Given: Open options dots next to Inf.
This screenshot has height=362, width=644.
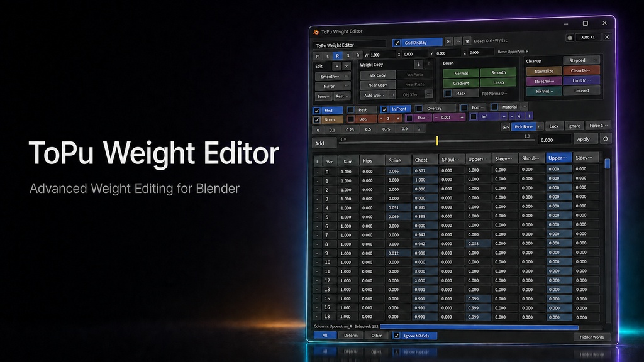Looking at the screenshot, I should (503, 116).
